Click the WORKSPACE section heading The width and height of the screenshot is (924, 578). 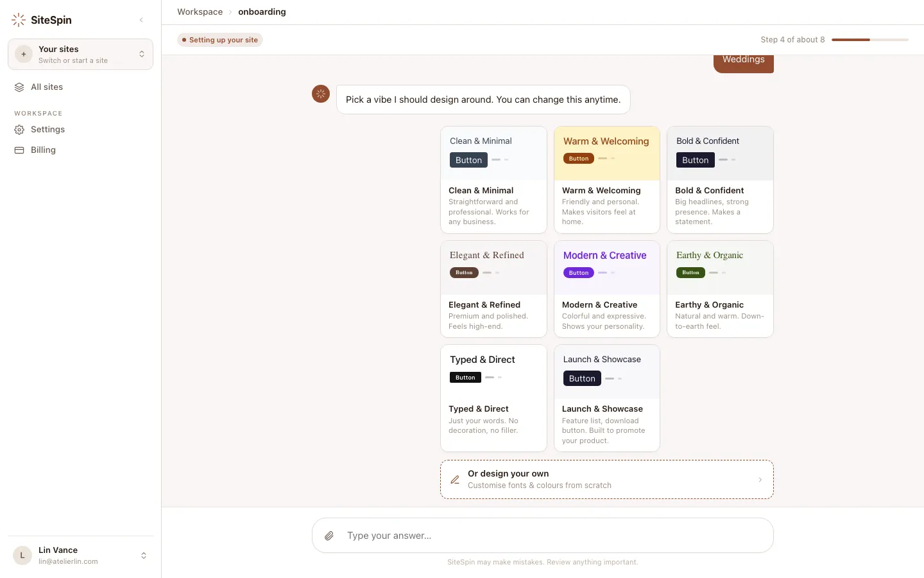pos(38,114)
